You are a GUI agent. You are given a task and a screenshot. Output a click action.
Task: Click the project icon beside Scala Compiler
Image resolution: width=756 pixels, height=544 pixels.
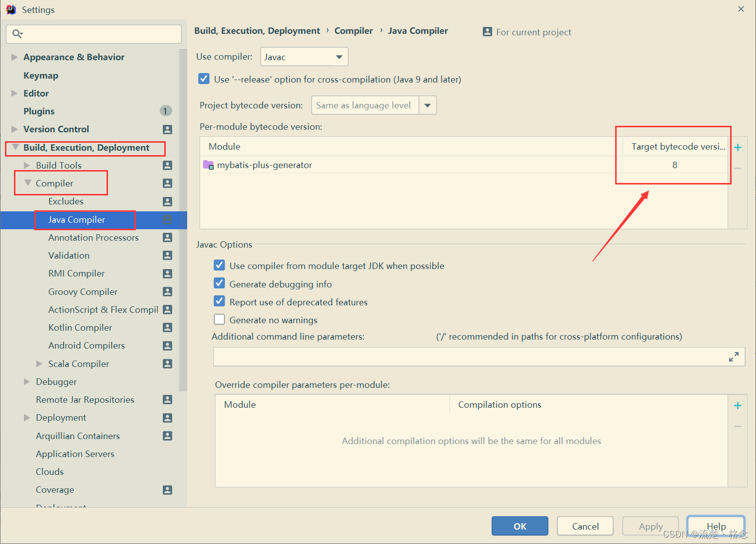167,364
